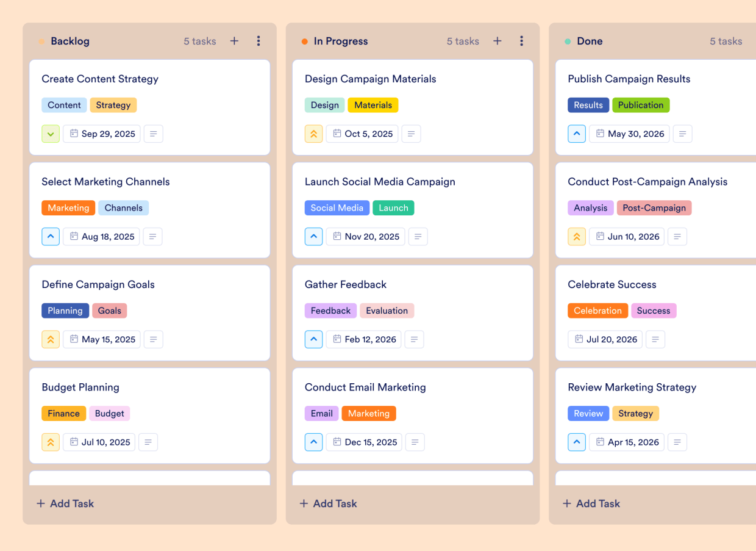This screenshot has width=756, height=551.
Task: Click the notes icon on Celebrate Success
Action: click(655, 339)
